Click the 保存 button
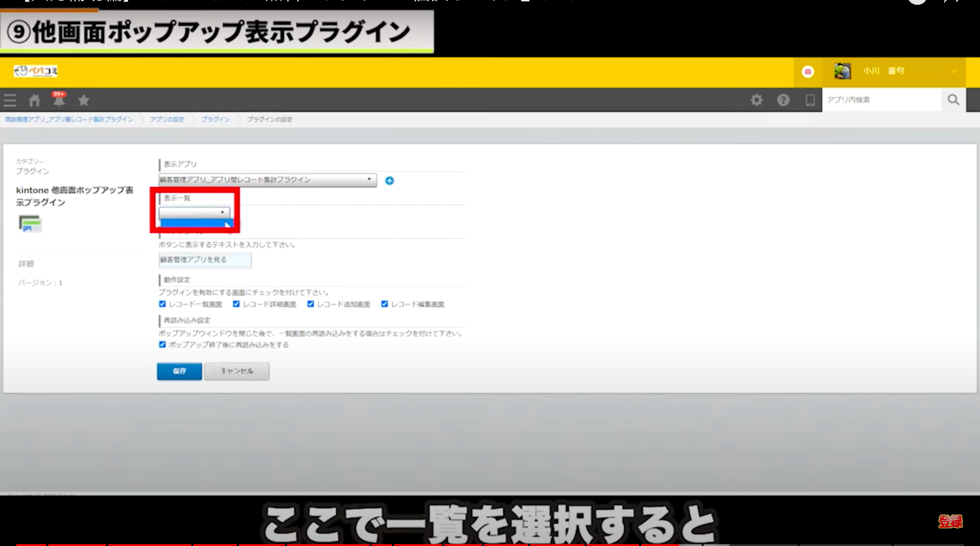Image resolution: width=980 pixels, height=546 pixels. (x=179, y=371)
